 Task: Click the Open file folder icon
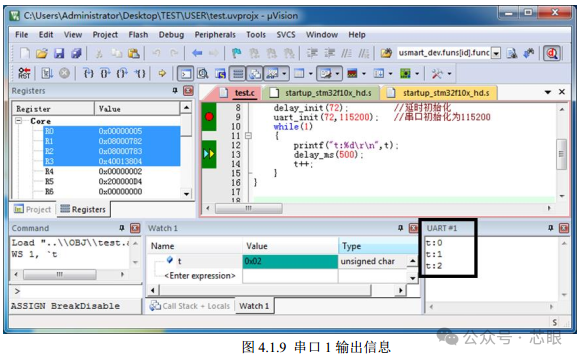pos(42,53)
